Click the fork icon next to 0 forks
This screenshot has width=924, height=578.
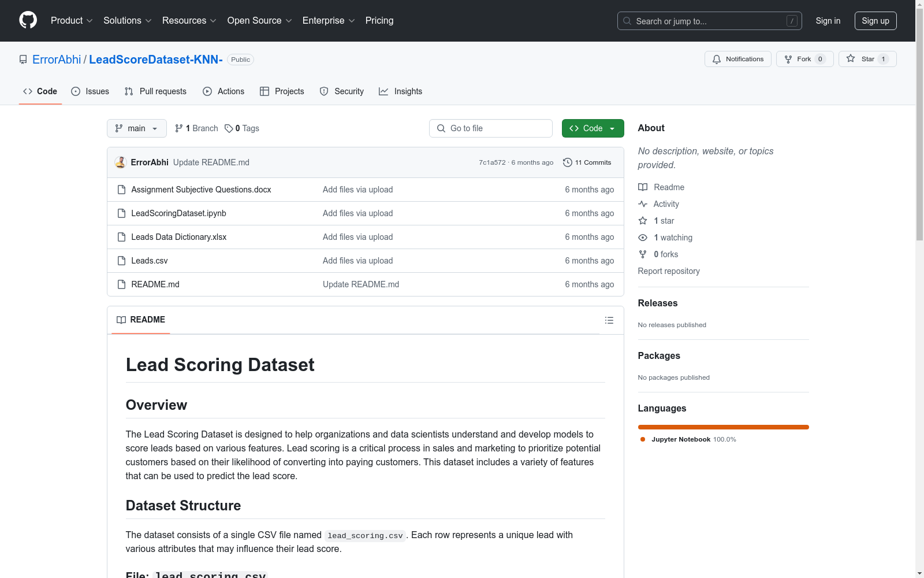tap(643, 254)
